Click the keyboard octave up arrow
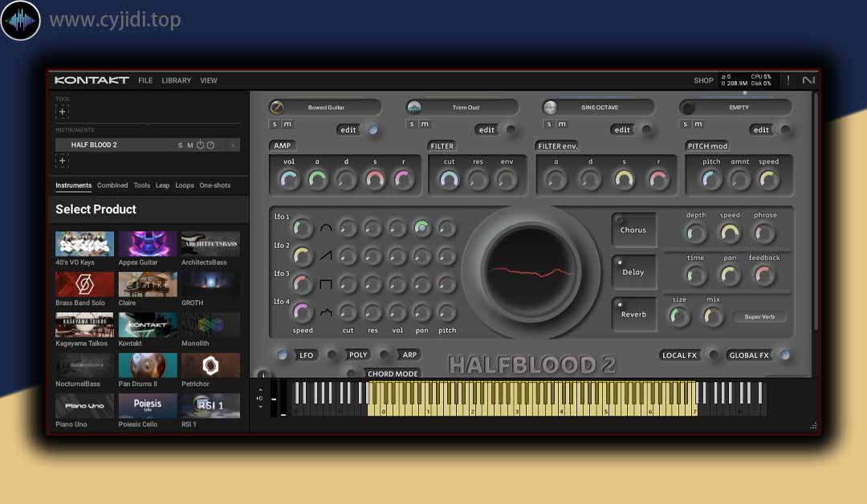This screenshot has height=504, width=867. (x=260, y=390)
